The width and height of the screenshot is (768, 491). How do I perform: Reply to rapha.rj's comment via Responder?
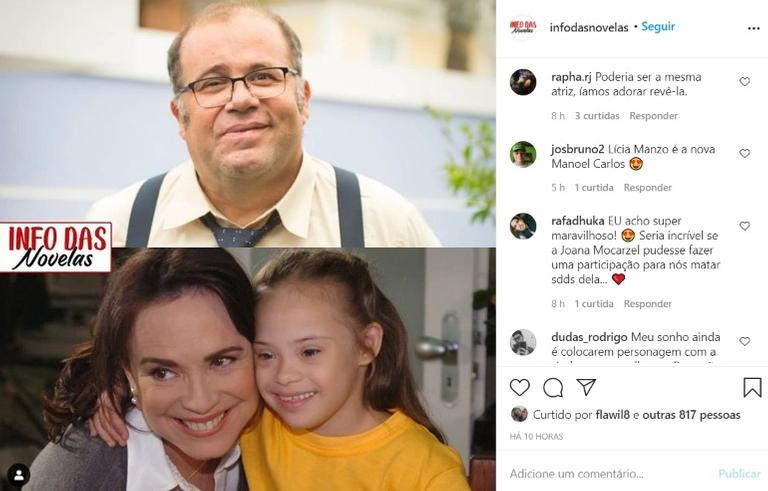(653, 116)
